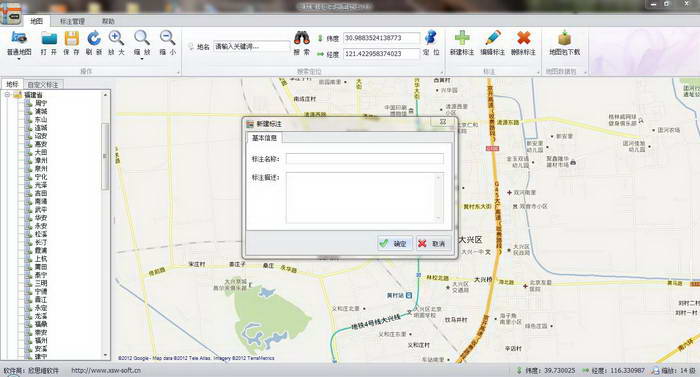Select 莆田 in the tree

tap(41, 267)
